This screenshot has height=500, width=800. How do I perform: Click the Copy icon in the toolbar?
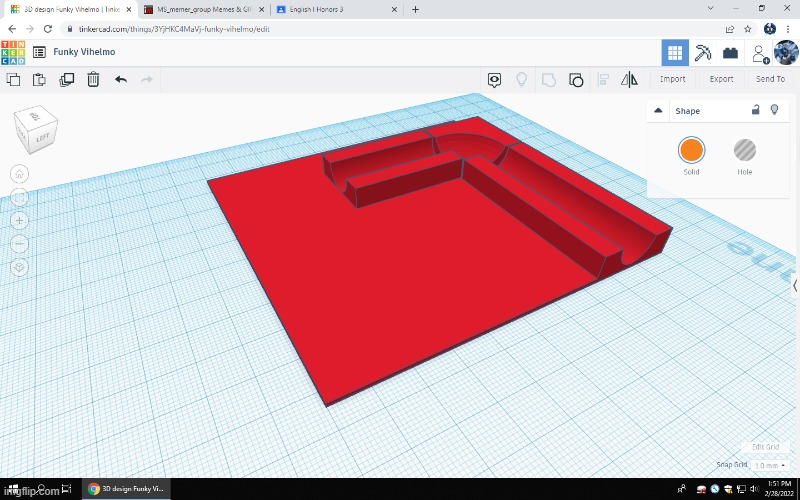pyautogui.click(x=14, y=79)
